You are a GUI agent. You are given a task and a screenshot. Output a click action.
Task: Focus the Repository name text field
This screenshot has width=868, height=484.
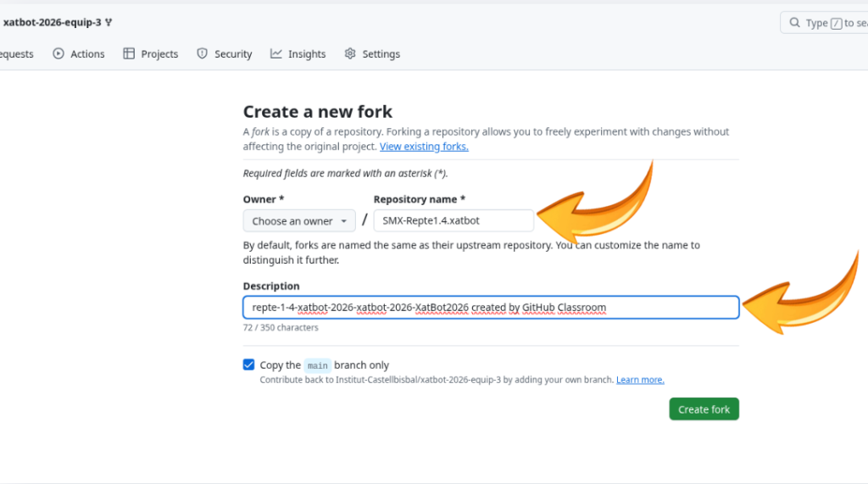[453, 221]
